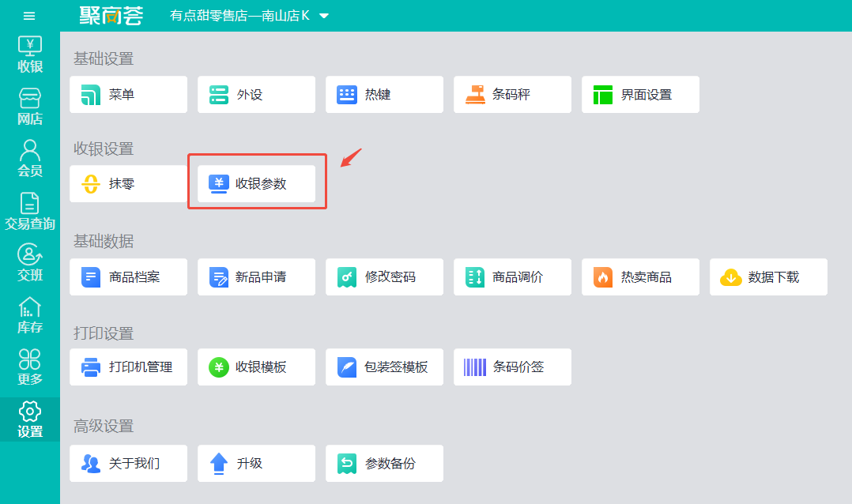Open the 新品申请 new product request tile

tap(256, 277)
